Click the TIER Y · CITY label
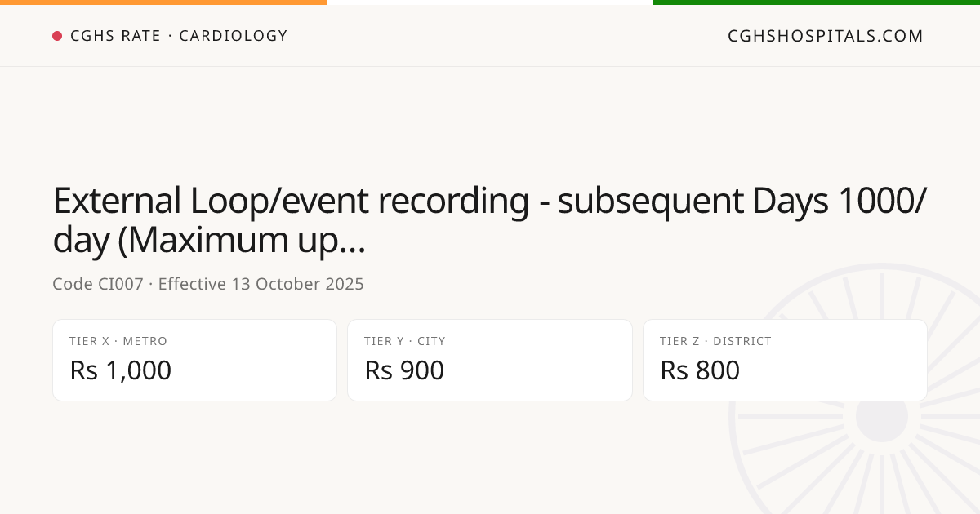The height and width of the screenshot is (514, 980). [x=405, y=341]
